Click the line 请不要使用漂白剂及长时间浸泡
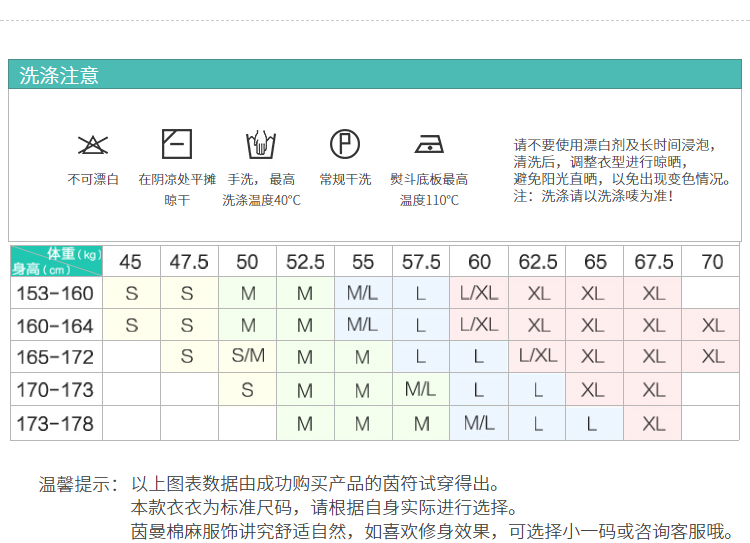 pos(614,145)
